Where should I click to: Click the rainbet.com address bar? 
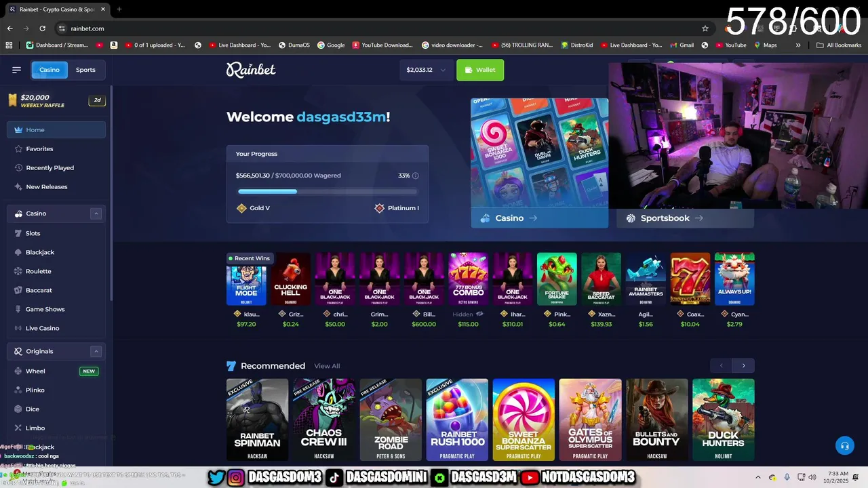click(380, 28)
